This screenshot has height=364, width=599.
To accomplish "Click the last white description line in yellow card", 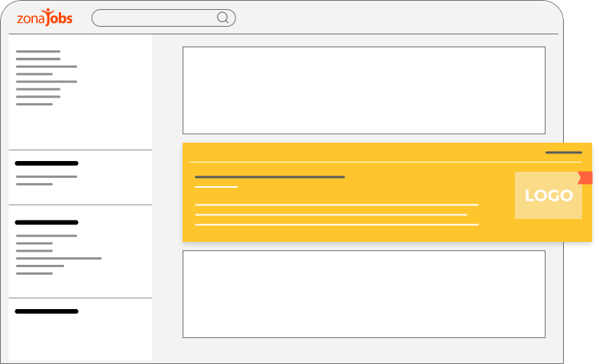I will pyautogui.click(x=336, y=224).
